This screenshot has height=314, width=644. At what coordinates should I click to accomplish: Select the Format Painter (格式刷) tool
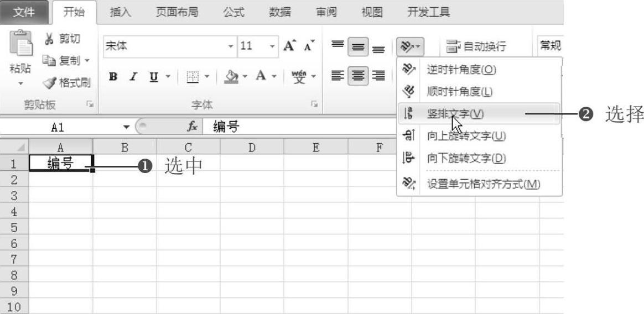tap(66, 83)
